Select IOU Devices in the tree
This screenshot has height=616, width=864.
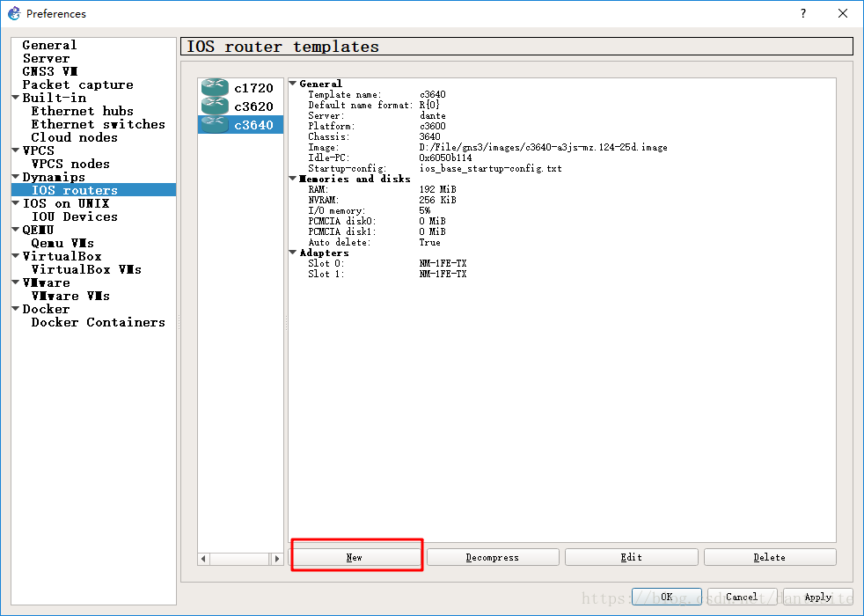pyautogui.click(x=75, y=217)
